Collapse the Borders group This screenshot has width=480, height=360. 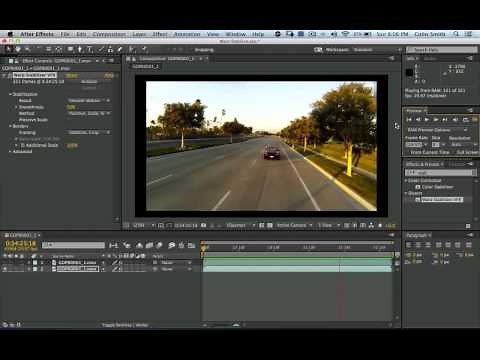(10, 126)
